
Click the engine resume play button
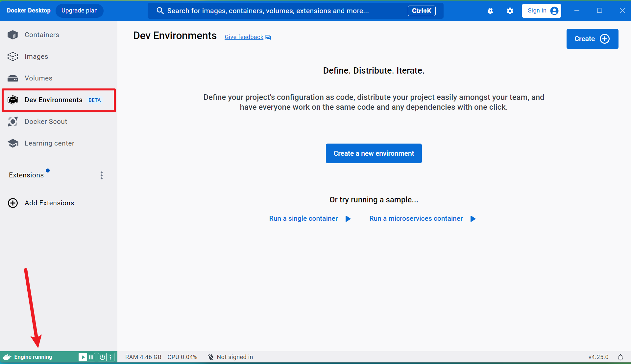pyautogui.click(x=83, y=357)
